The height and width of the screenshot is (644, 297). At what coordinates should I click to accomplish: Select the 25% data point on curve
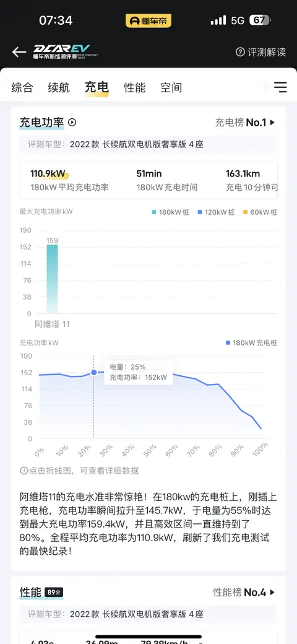pyautogui.click(x=93, y=372)
